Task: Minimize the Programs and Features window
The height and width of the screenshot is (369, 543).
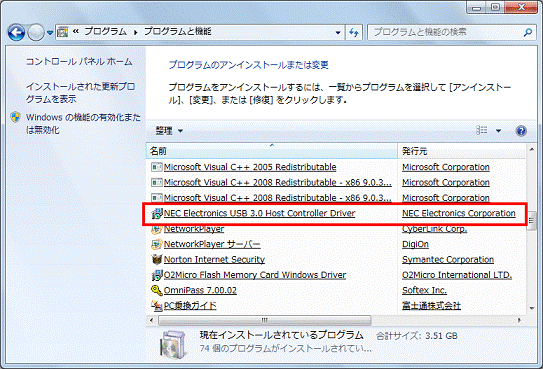Action: pos(477,8)
